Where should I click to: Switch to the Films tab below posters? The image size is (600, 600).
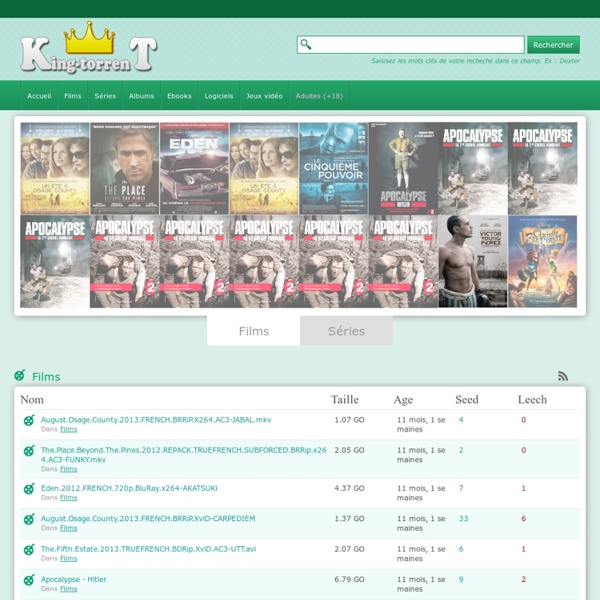[254, 331]
